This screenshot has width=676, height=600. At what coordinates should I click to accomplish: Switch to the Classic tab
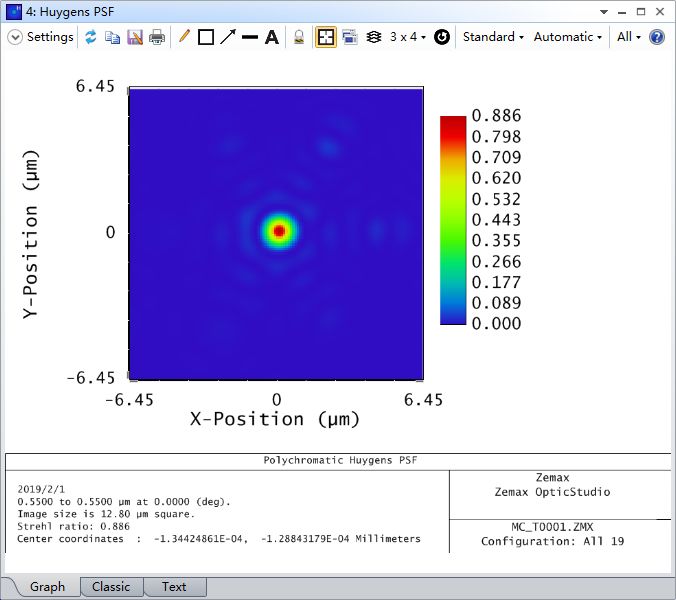click(111, 587)
